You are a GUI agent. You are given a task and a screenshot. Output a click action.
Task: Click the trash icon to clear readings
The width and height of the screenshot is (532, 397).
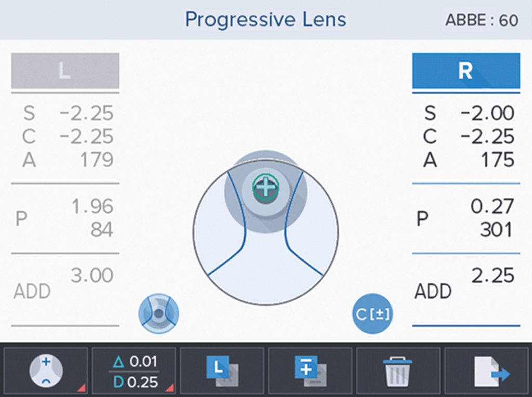point(398,370)
